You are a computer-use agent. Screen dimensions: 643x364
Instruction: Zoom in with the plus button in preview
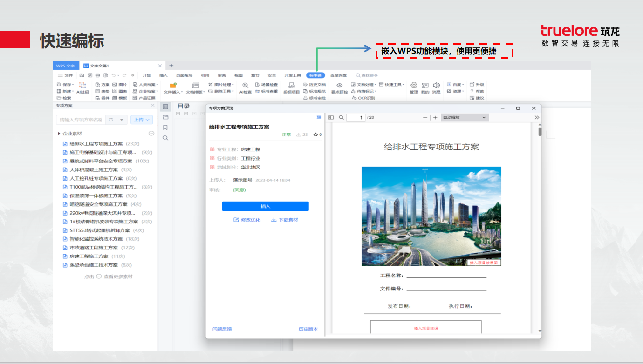[x=435, y=118]
